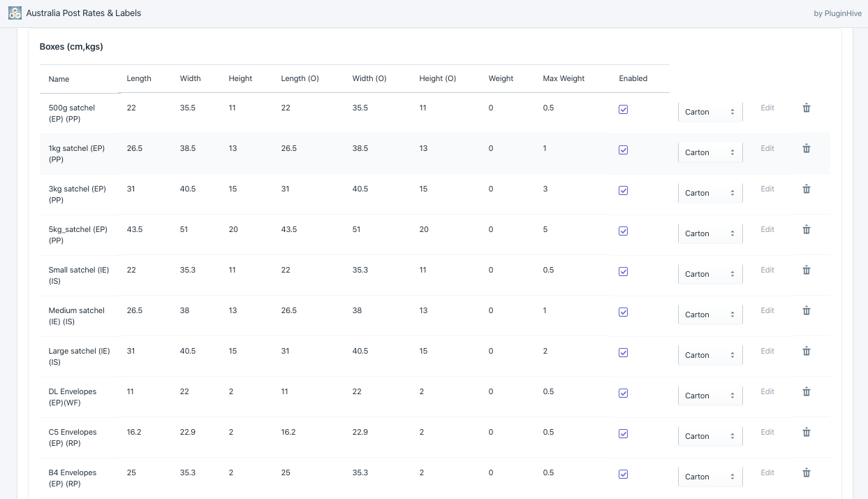The image size is (868, 499).
Task: Edit the C5 Envelopes (EP) (RP) box
Action: click(x=767, y=432)
